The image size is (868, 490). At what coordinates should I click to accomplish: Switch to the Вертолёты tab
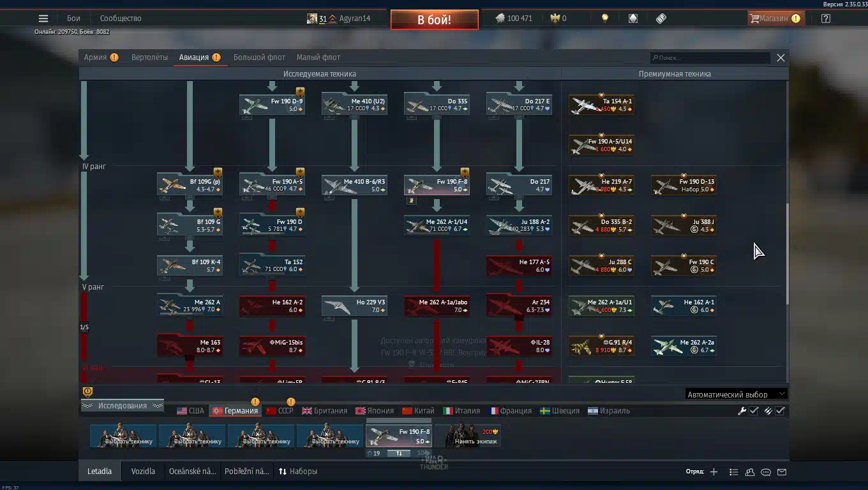tap(149, 57)
